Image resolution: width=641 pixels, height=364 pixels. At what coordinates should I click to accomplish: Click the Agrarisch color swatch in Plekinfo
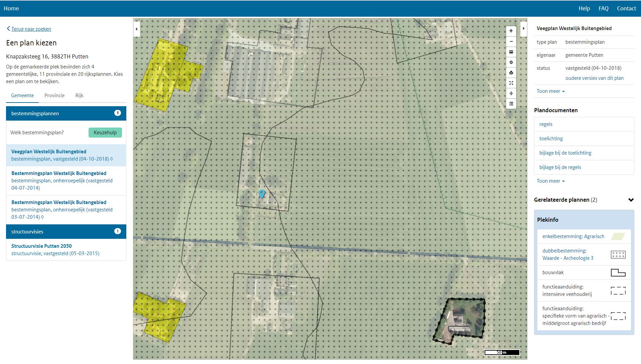pos(618,236)
